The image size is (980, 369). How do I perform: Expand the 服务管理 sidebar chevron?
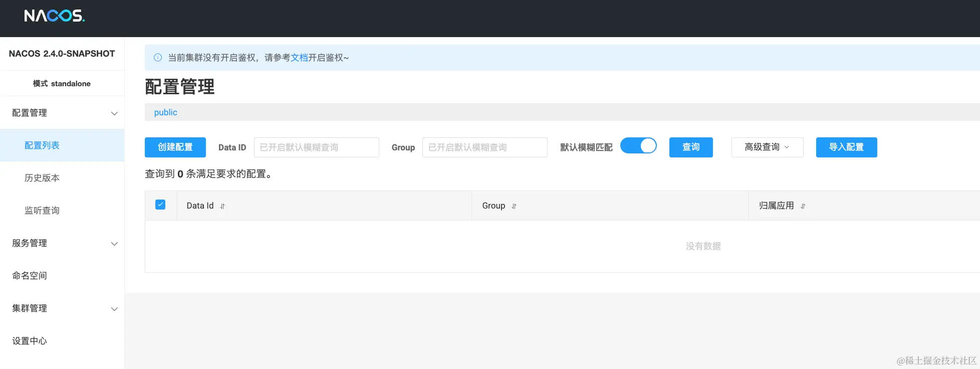[114, 244]
